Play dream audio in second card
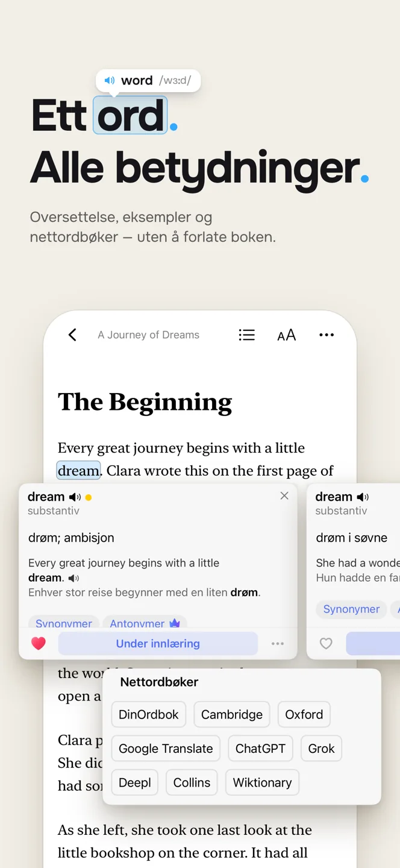This screenshot has height=868, width=400. 363,497
